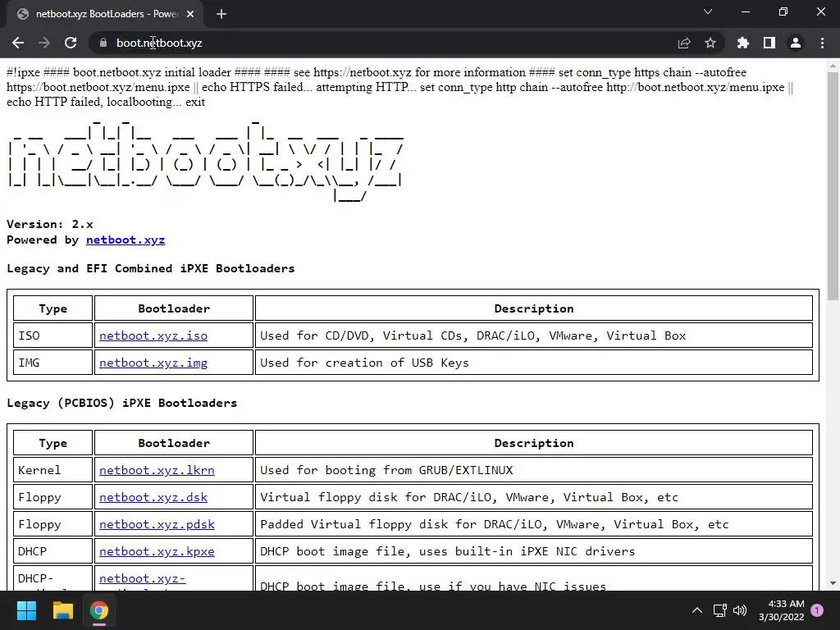840x630 pixels.
Task: Download netboot.xyz.iso bootloader
Action: point(153,336)
